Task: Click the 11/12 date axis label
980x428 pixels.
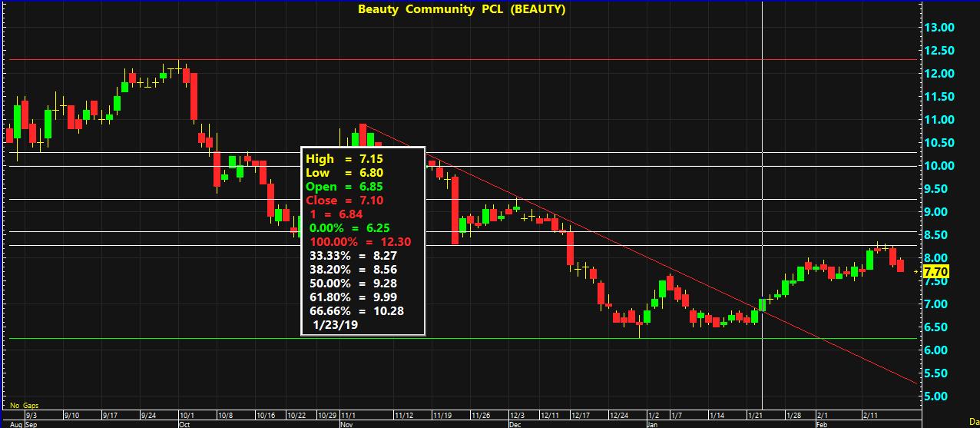Action: pyautogui.click(x=404, y=415)
